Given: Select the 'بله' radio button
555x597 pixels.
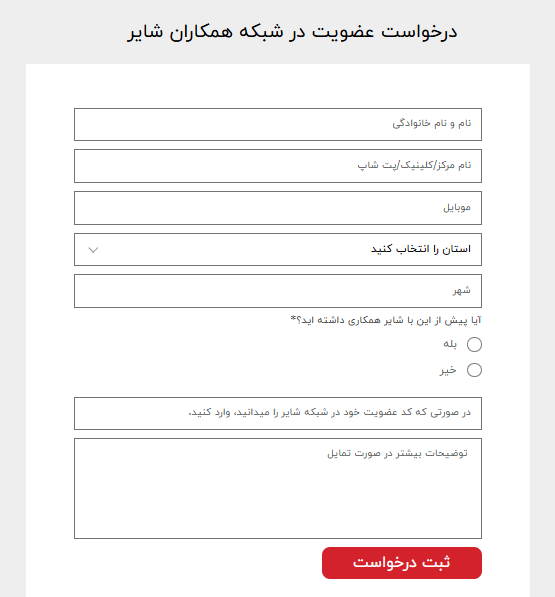Looking at the screenshot, I should (x=474, y=344).
